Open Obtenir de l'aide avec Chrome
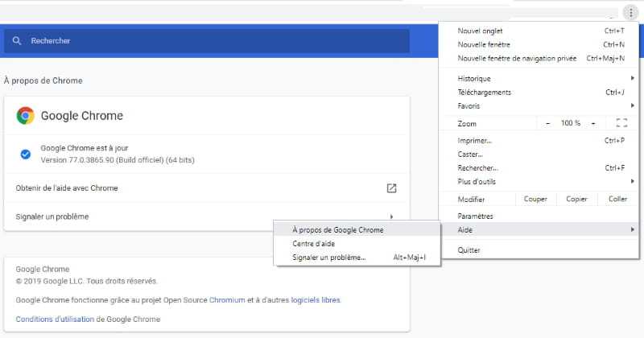Viewport: 644px width, 338px height. pos(207,188)
